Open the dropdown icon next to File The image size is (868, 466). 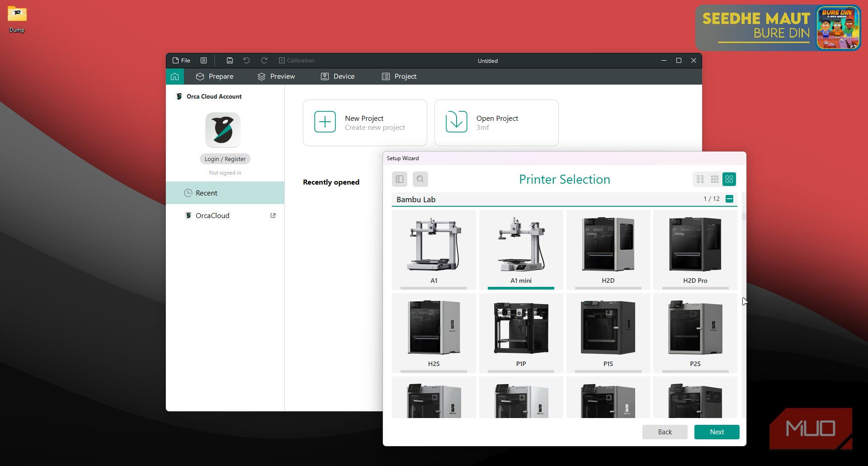coord(204,60)
